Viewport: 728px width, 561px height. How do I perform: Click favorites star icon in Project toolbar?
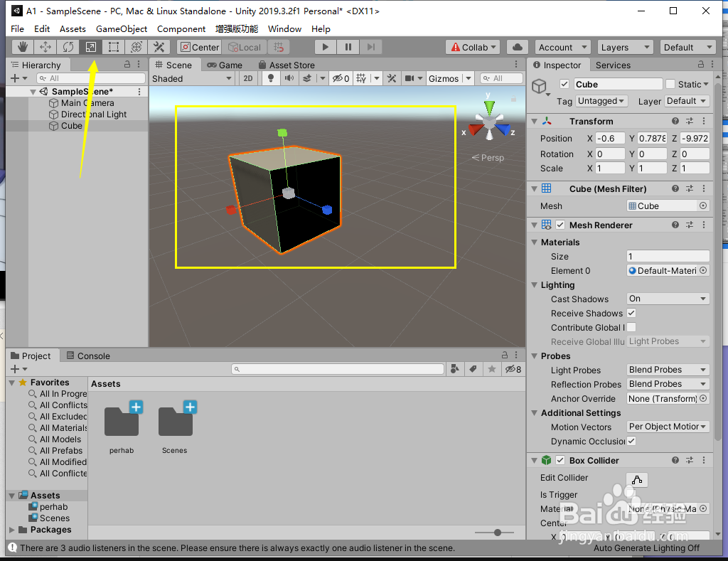click(492, 369)
